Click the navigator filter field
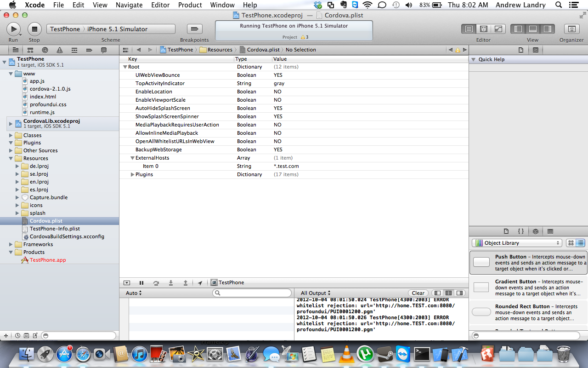The image size is (588, 368). (x=79, y=336)
